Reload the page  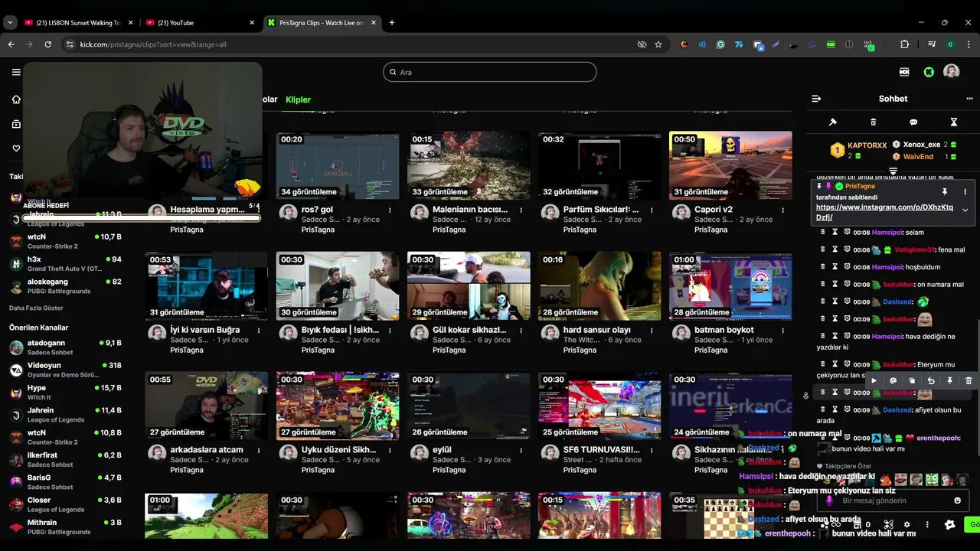pyautogui.click(x=48, y=44)
